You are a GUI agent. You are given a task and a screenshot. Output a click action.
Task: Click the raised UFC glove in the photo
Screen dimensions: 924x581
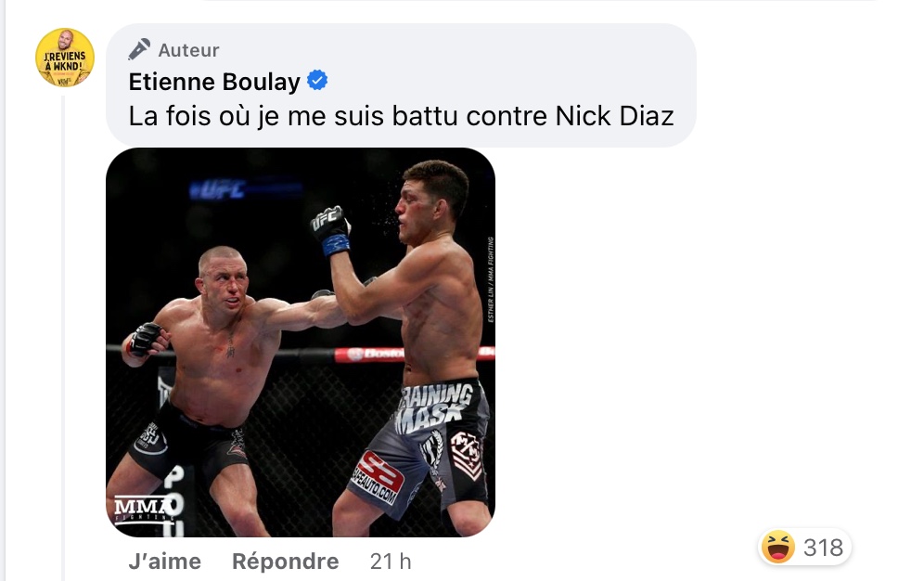click(330, 230)
